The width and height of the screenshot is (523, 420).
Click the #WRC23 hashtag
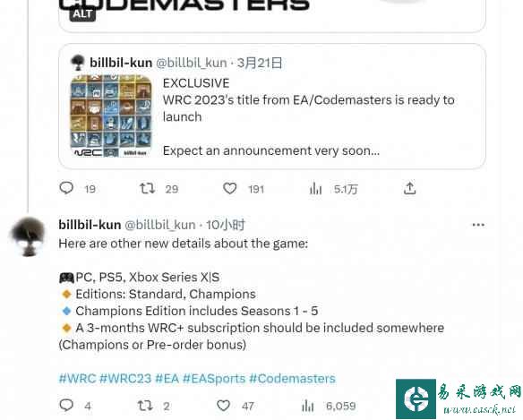click(x=125, y=379)
